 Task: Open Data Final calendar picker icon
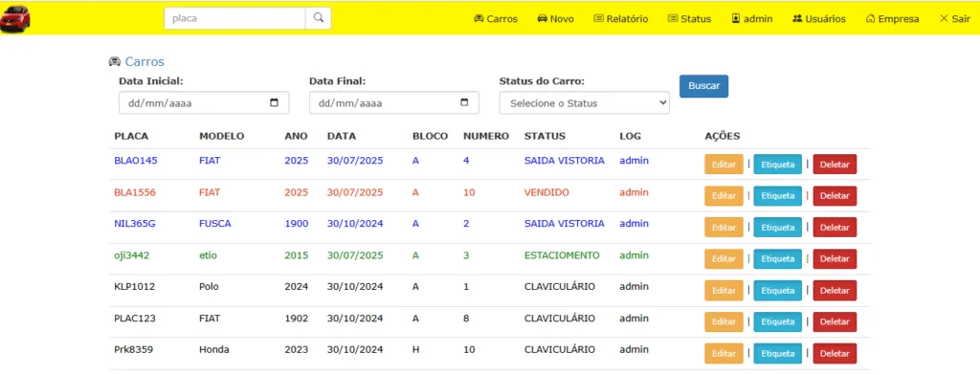pyautogui.click(x=464, y=103)
